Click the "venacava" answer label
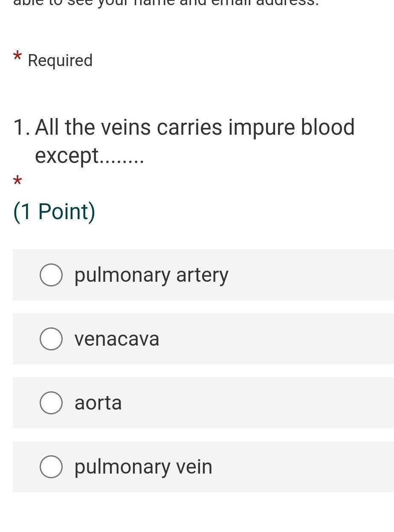Image resolution: width=394 pixels, height=532 pixels. (x=117, y=339)
